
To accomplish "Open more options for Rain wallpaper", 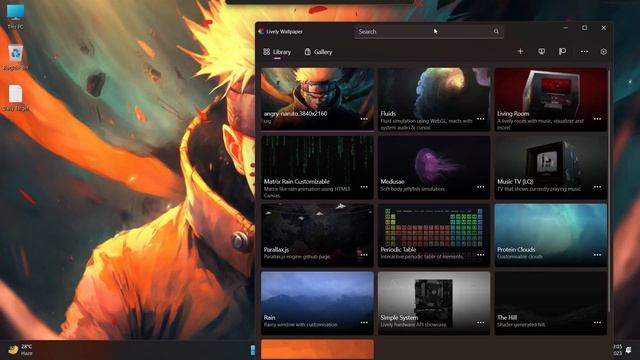I will pos(364,322).
